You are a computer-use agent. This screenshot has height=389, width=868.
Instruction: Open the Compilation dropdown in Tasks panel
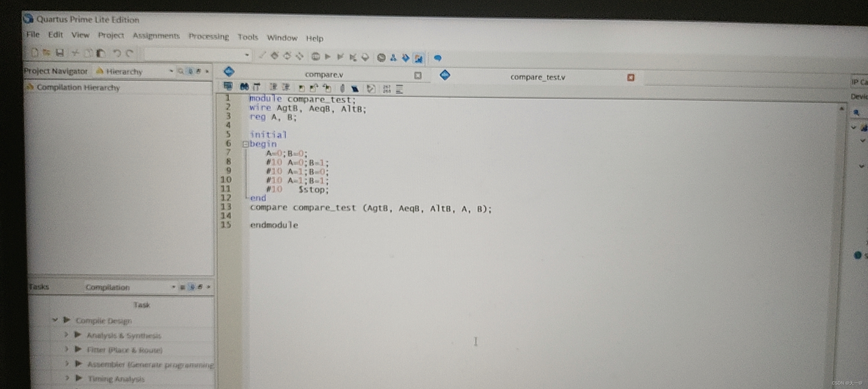173,287
